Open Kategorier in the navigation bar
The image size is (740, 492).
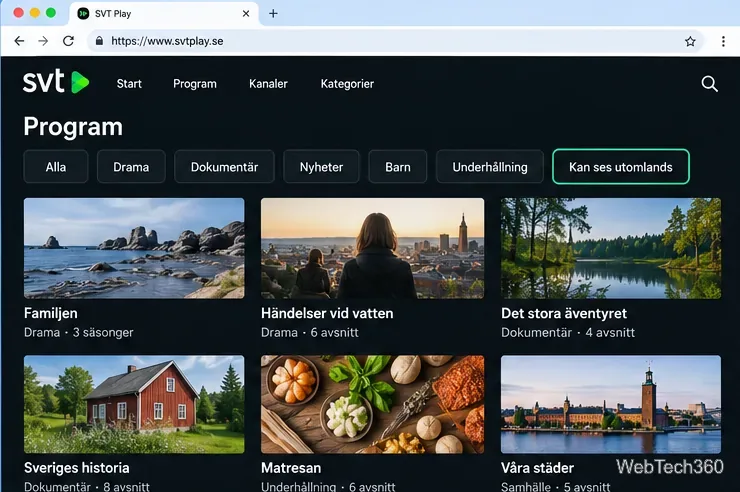coord(347,83)
